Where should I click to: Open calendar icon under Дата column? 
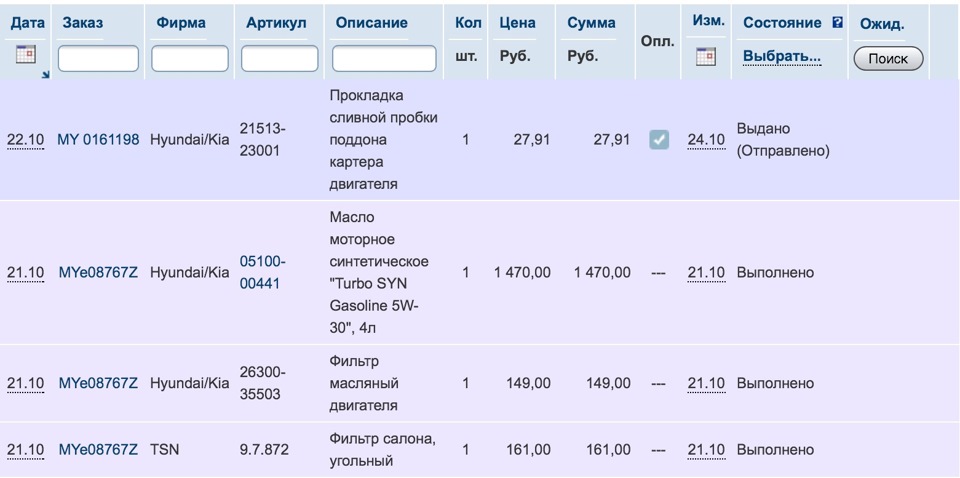coord(26,54)
